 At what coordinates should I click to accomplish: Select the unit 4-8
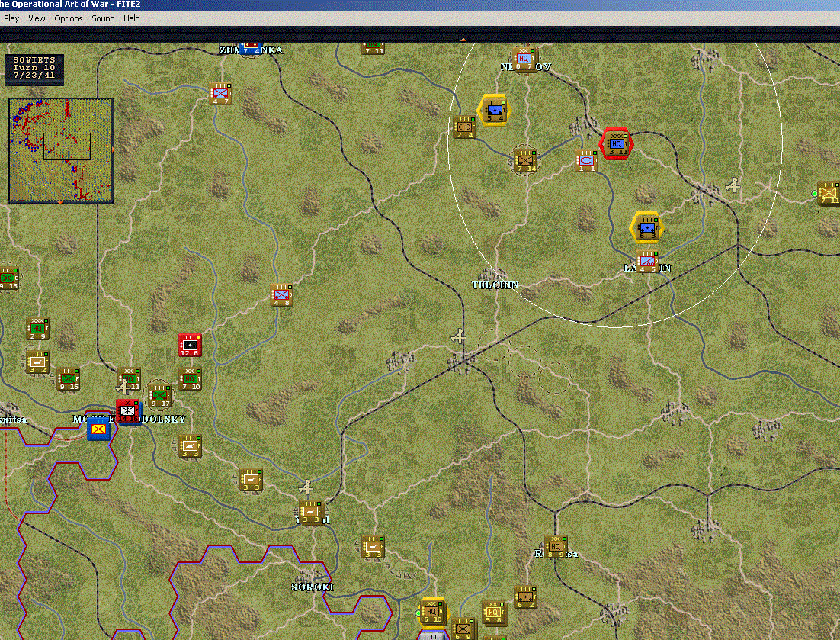[x=281, y=294]
